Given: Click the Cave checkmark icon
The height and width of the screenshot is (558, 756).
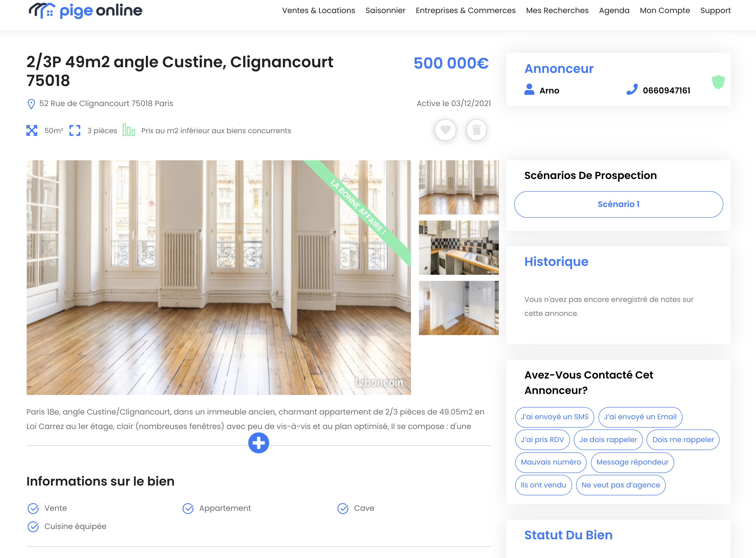Looking at the screenshot, I should point(343,508).
